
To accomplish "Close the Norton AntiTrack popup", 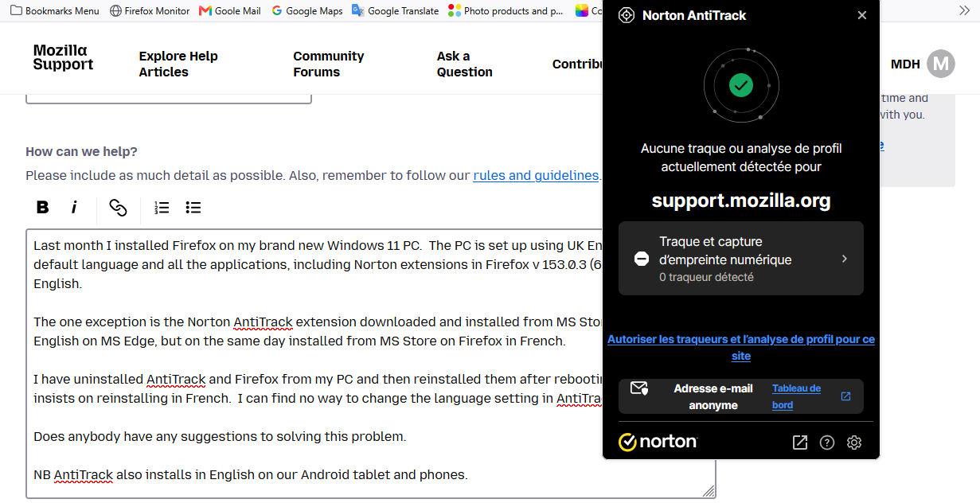I will (862, 15).
